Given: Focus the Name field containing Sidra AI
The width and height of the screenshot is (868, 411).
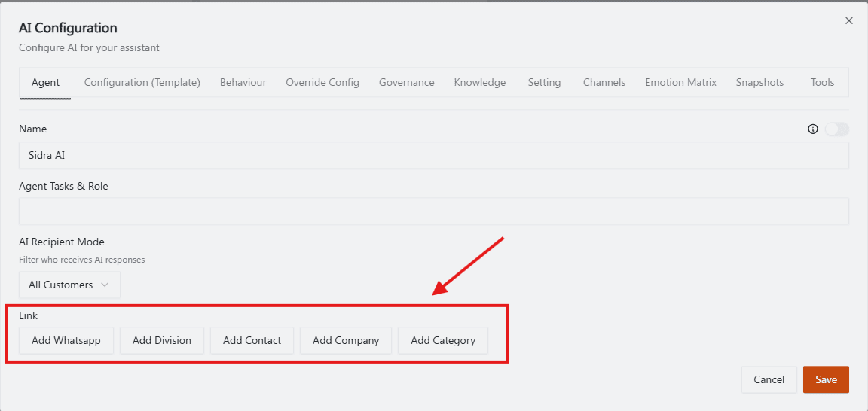Looking at the screenshot, I should (434, 155).
